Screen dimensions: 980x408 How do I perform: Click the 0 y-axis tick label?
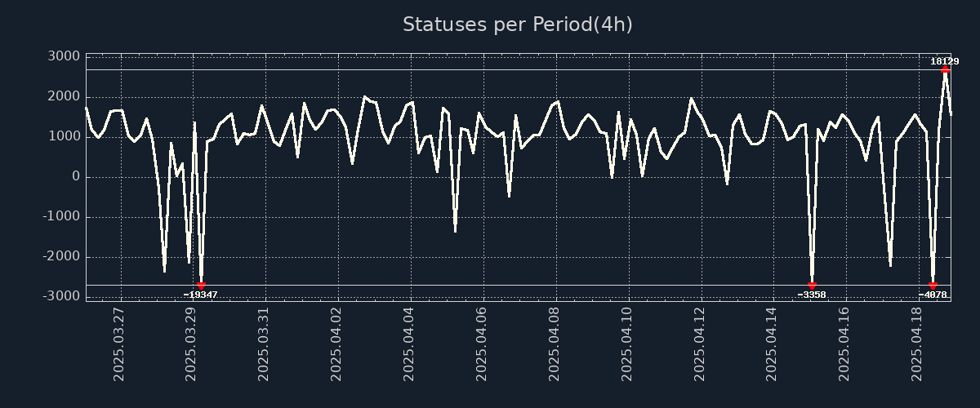[x=75, y=176]
